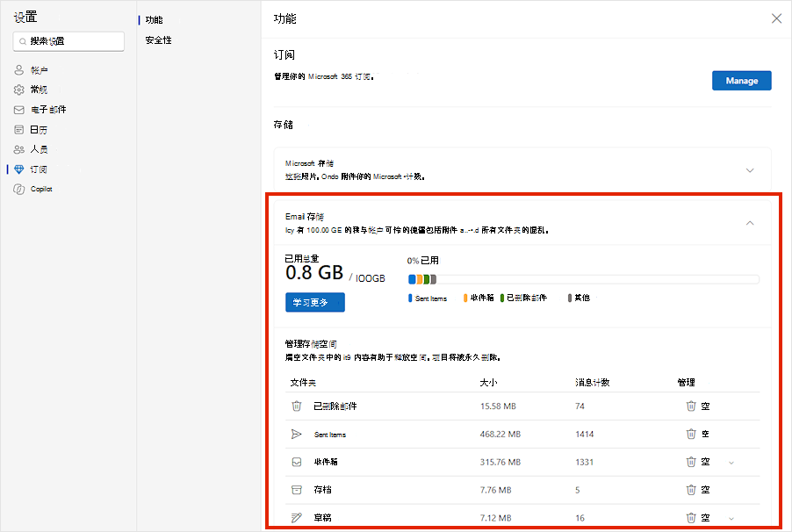
Task: Click 空 next to Sent Items
Action: (706, 434)
